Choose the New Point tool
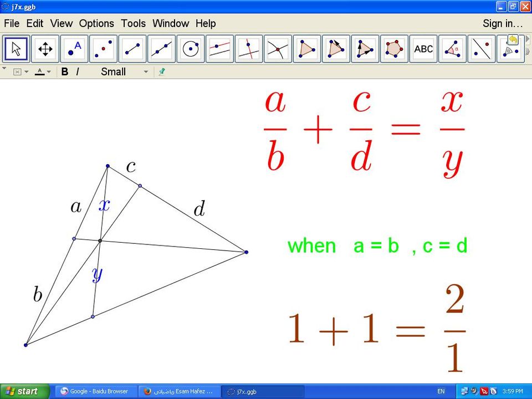Screen dimensions: 532x399 click(x=74, y=49)
